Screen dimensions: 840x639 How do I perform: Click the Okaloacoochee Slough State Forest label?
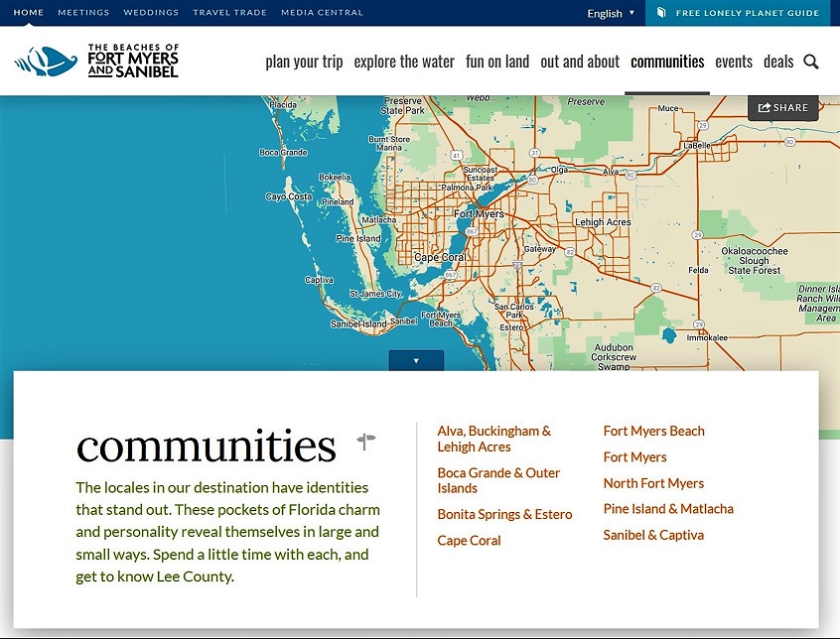754,261
